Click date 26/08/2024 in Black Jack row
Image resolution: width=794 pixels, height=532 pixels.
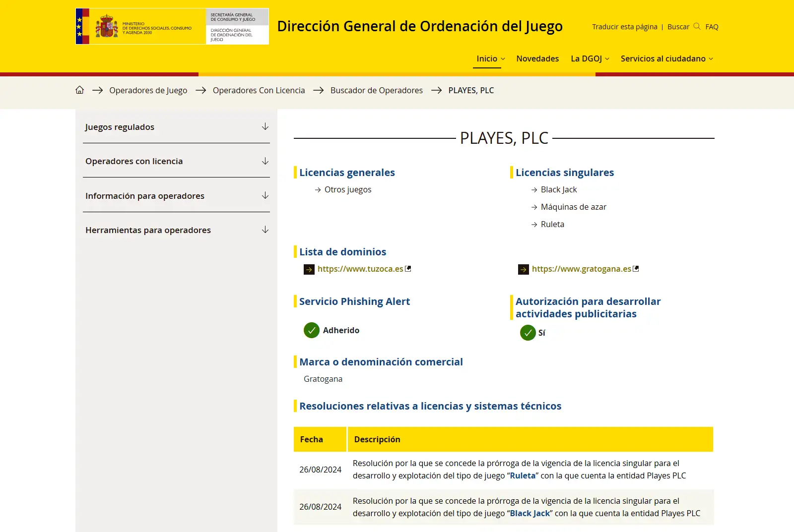[x=320, y=507]
